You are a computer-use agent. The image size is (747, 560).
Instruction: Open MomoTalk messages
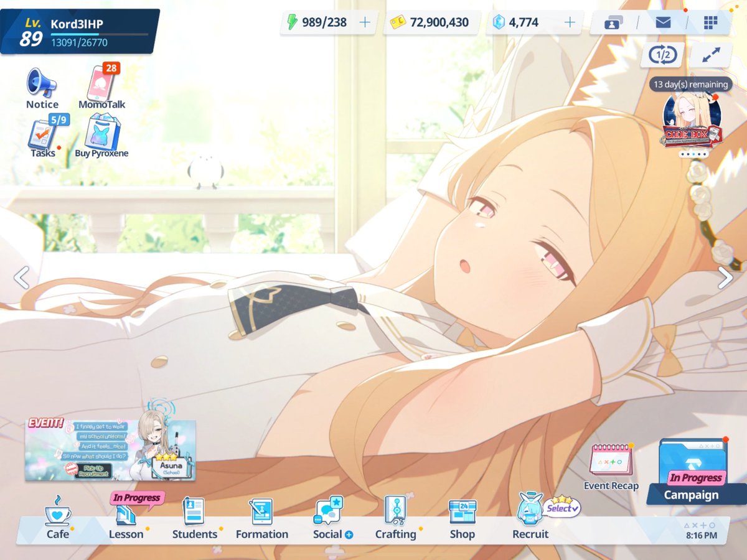coord(102,88)
